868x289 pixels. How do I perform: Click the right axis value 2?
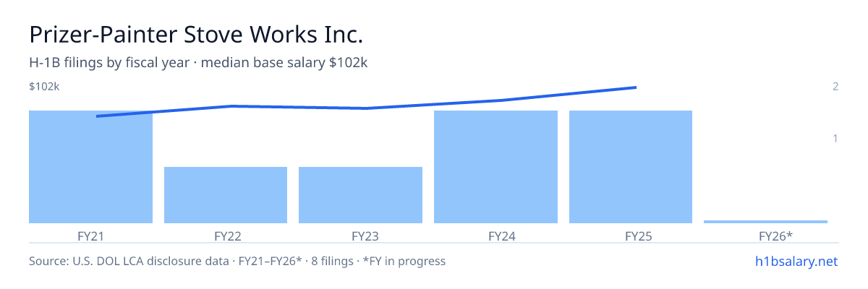pyautogui.click(x=835, y=87)
